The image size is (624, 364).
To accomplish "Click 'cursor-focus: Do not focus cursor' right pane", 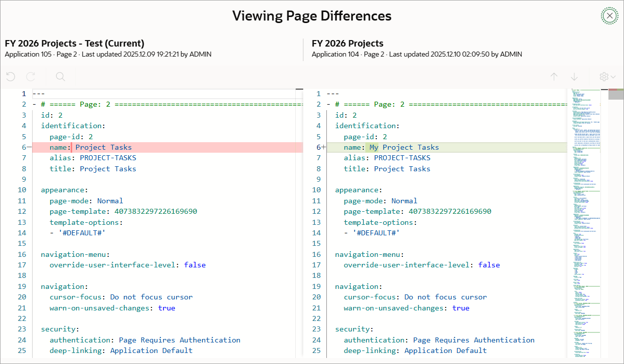I will 415,297.
